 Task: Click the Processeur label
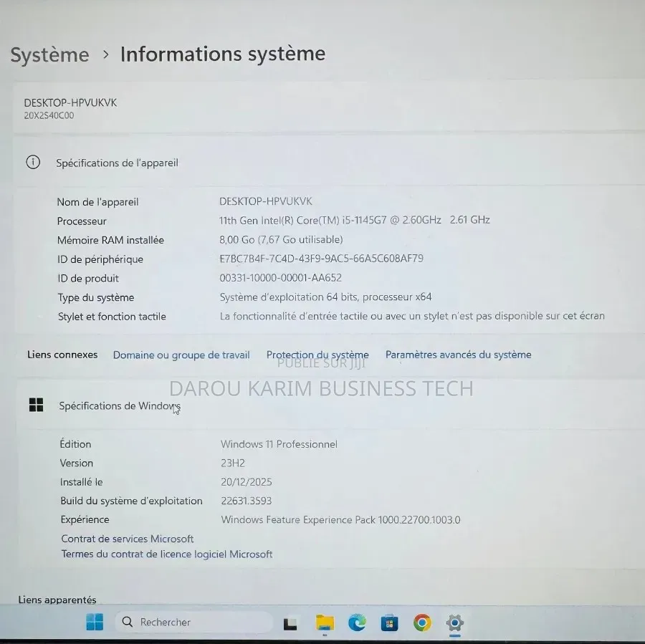coord(82,221)
